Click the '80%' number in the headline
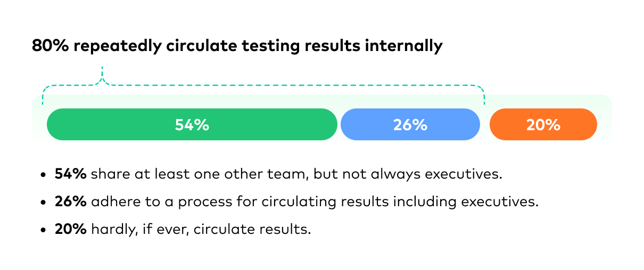Screen dimensions: 644x270 coord(51,46)
